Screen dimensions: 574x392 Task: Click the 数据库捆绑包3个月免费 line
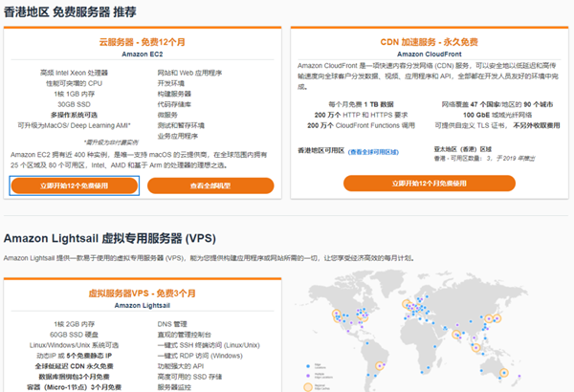point(74,377)
